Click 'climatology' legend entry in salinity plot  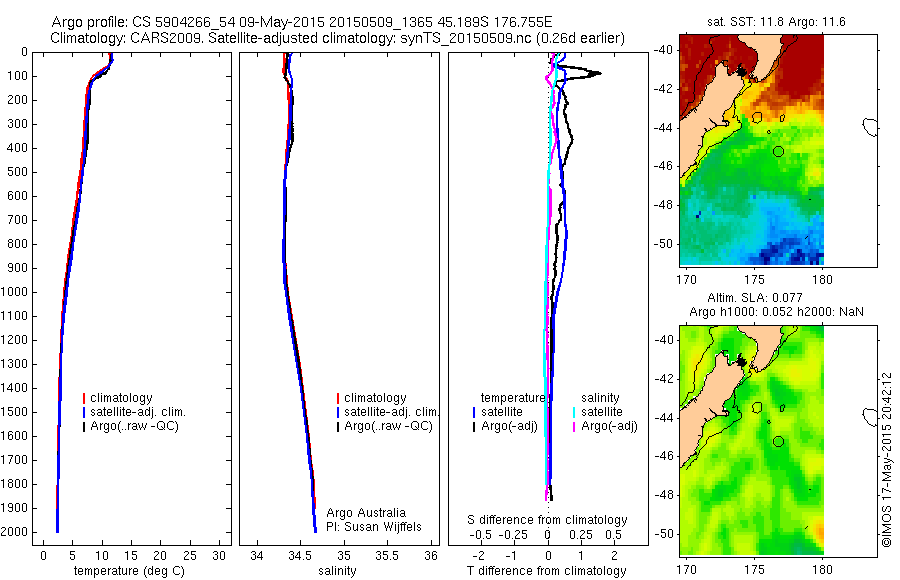pyautogui.click(x=375, y=398)
